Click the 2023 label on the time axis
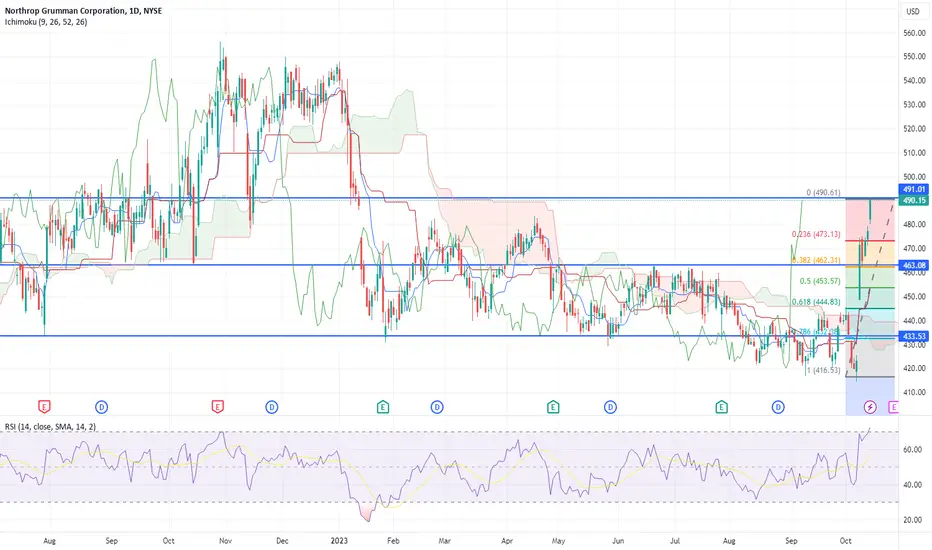 click(339, 541)
